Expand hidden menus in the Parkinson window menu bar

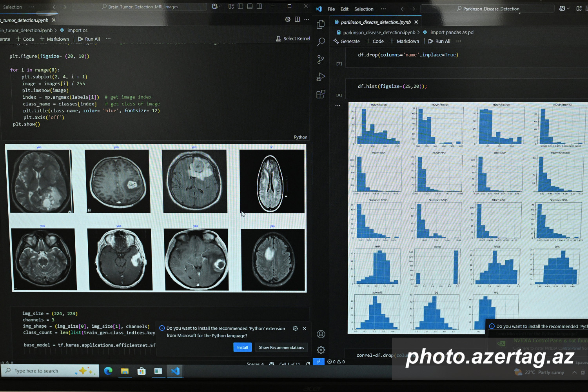pos(383,9)
